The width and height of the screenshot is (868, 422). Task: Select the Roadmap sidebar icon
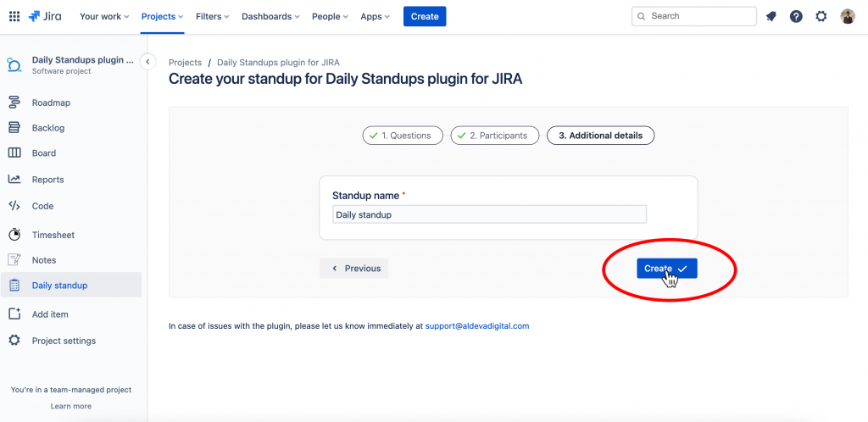pyautogui.click(x=14, y=103)
